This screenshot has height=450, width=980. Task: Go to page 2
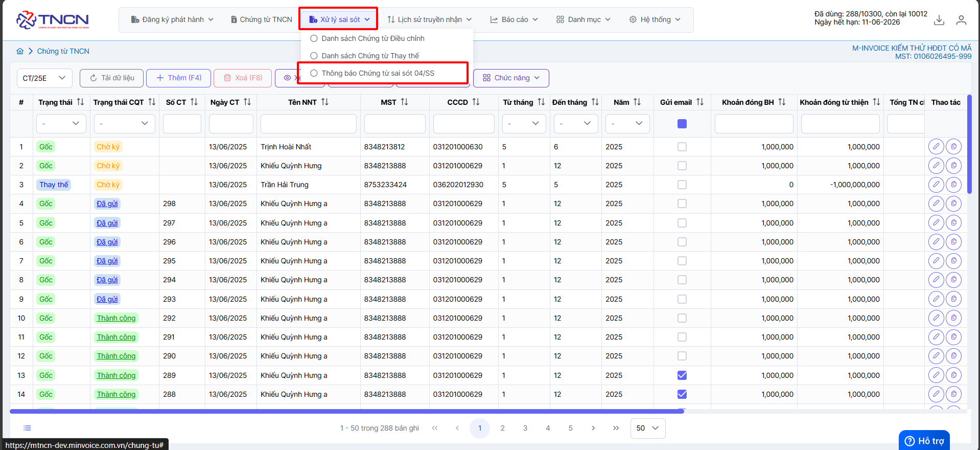tap(502, 428)
